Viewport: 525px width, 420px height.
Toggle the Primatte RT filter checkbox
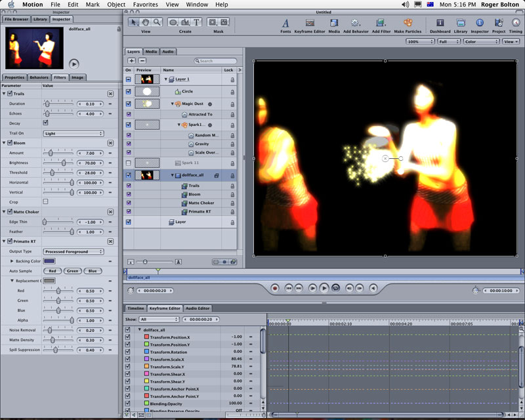pos(10,241)
